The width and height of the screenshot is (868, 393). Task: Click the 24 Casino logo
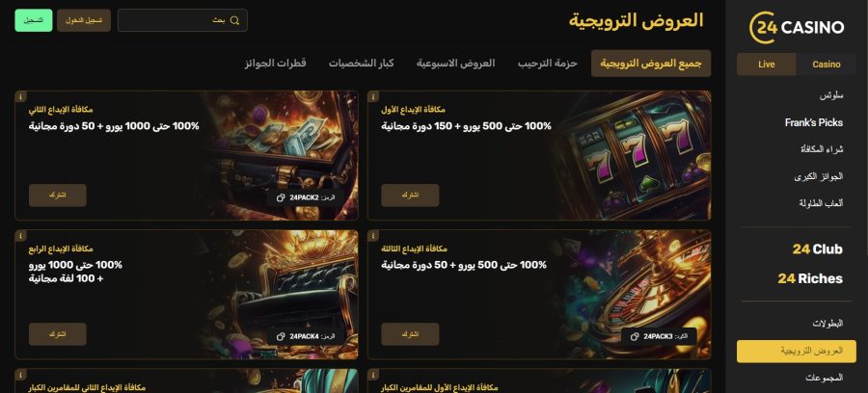(x=797, y=27)
